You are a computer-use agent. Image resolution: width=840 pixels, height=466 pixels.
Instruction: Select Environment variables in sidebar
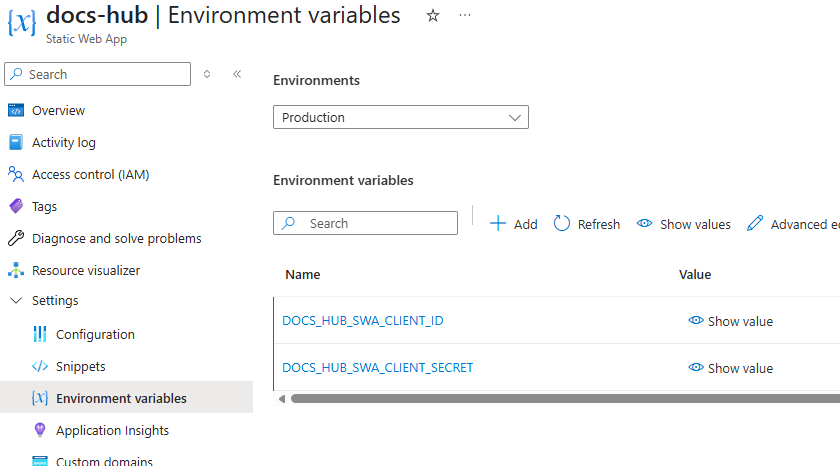coord(121,398)
